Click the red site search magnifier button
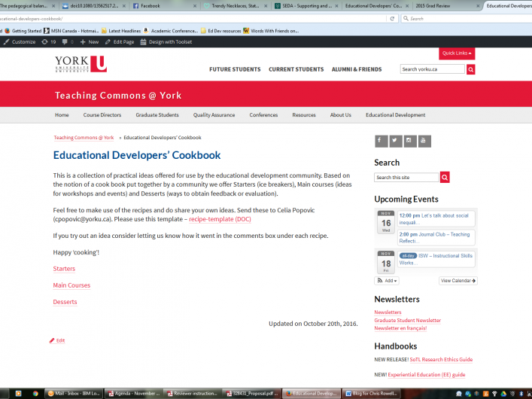The width and height of the screenshot is (532, 399). point(445,177)
